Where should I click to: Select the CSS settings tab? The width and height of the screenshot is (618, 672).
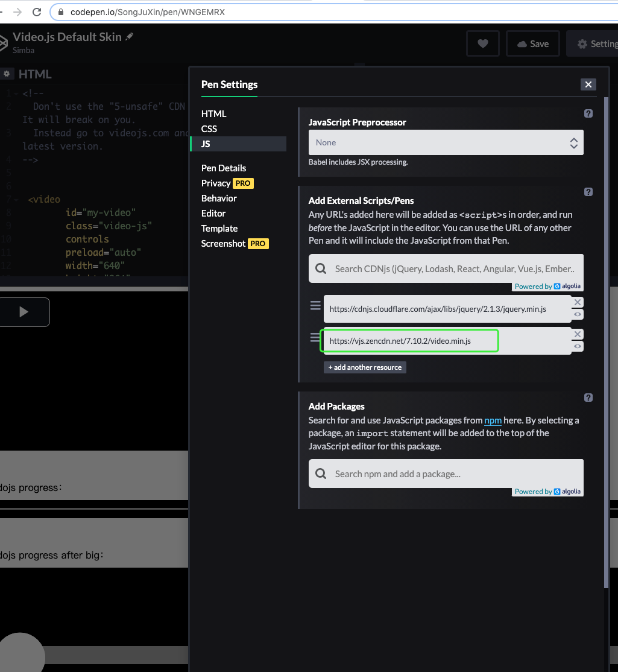point(209,128)
